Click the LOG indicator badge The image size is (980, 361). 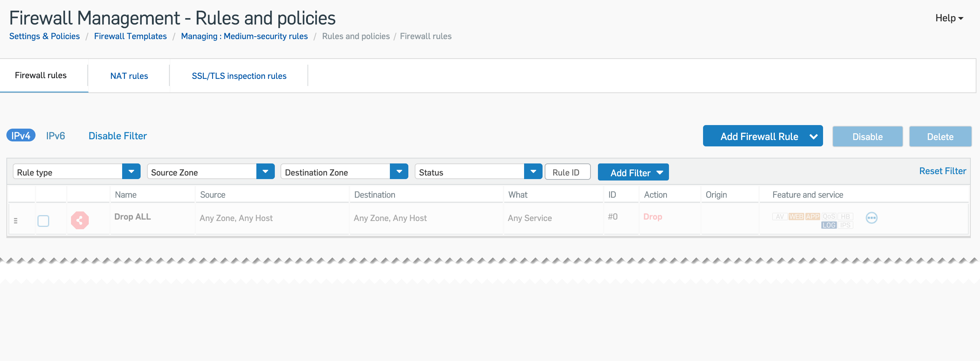coord(829,225)
